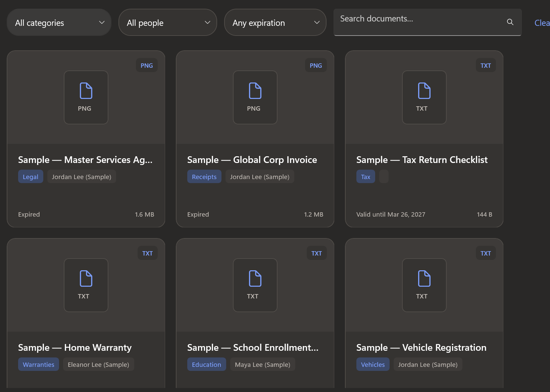Click empty person tag on Tax Return card
Screen dimensions: 550x392
[x=384, y=176]
